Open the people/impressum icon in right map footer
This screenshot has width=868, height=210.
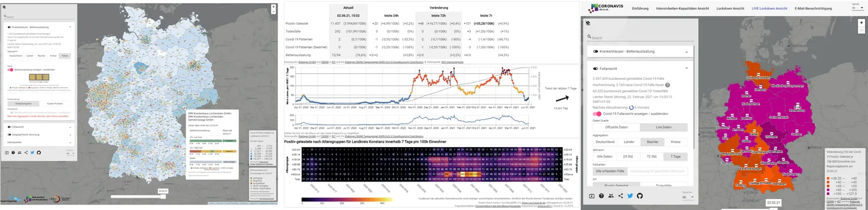(611, 196)
